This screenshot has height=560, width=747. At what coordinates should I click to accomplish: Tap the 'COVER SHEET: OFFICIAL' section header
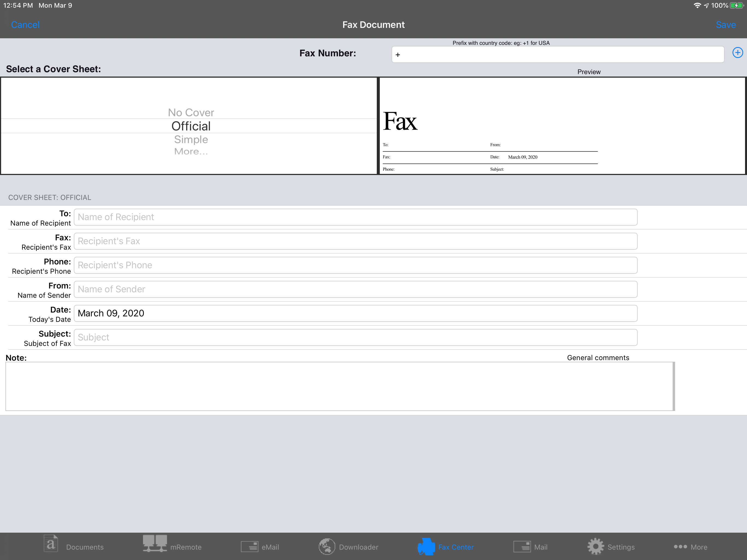[x=50, y=197]
